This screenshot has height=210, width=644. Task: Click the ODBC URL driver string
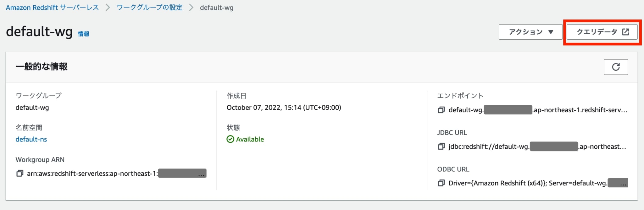pyautogui.click(x=528, y=183)
